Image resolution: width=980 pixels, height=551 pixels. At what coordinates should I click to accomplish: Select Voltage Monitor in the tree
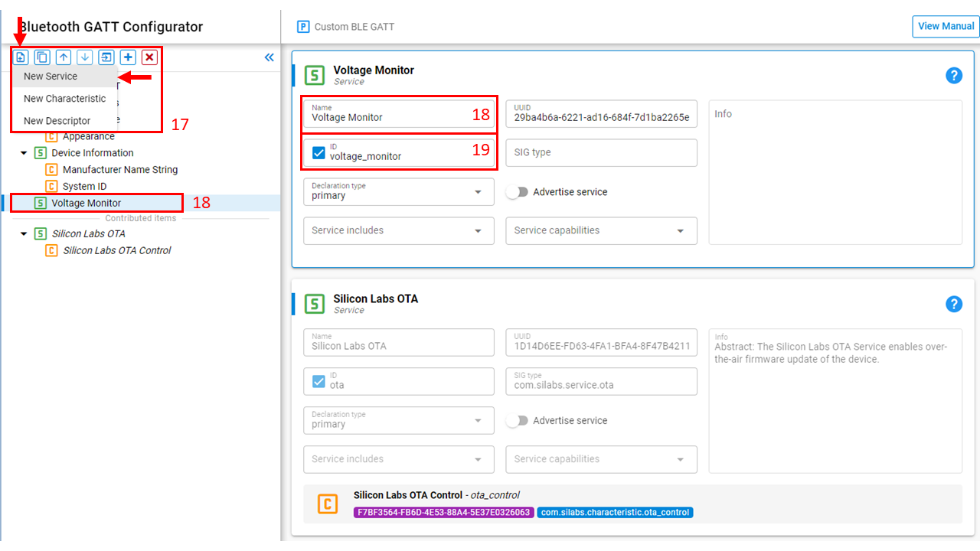tap(87, 203)
